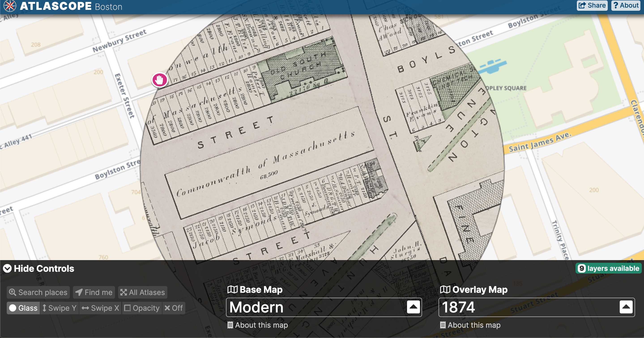Open the About dialog
644x338 pixels.
pyautogui.click(x=626, y=6)
